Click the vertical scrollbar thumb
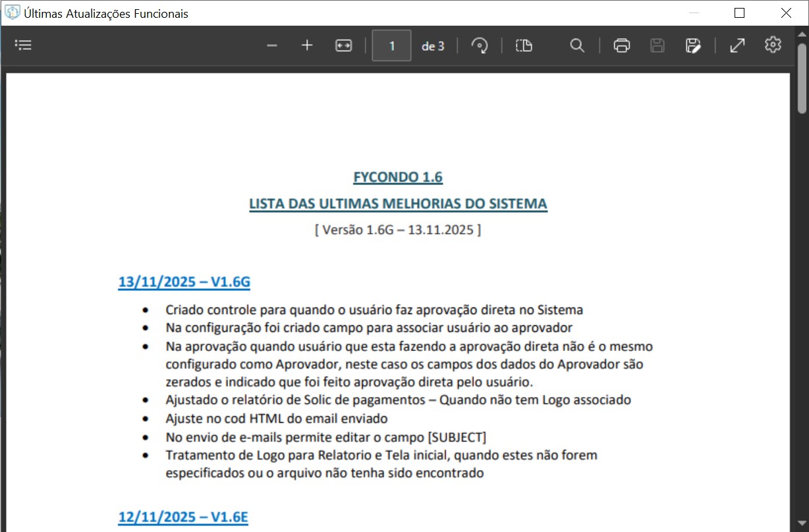 (x=802, y=79)
